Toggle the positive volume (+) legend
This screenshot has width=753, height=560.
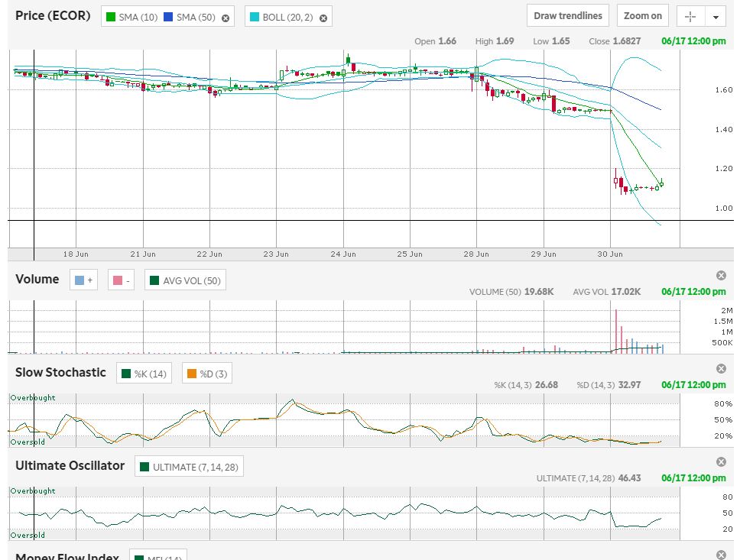(83, 280)
